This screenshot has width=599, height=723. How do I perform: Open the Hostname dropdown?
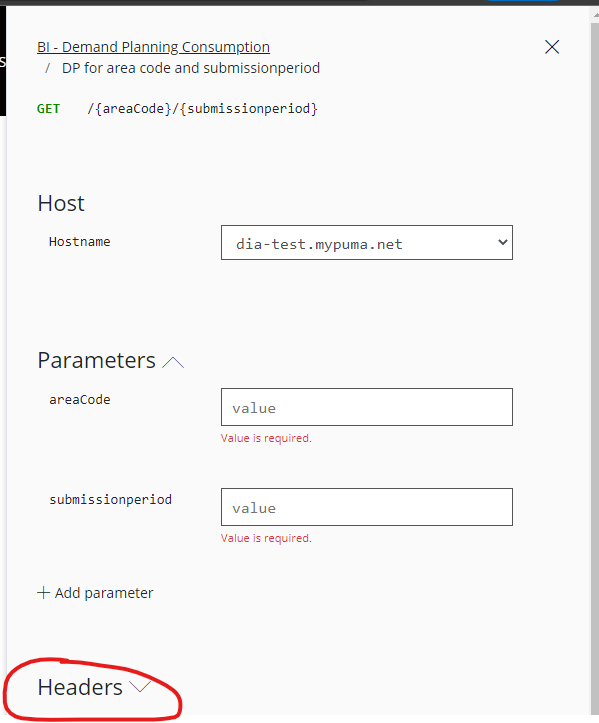click(x=367, y=243)
